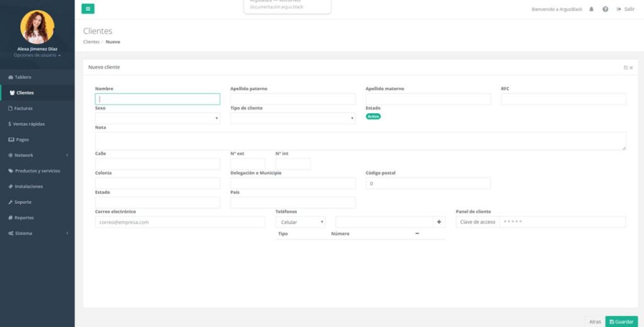644x327 pixels.
Task: Open the Clientes sidebar menu item
Action: coord(37,93)
